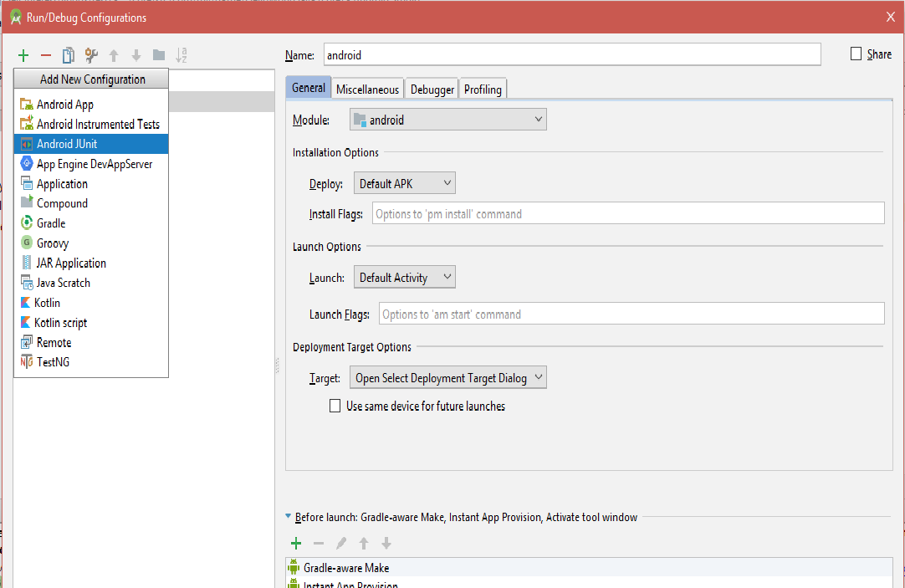
Task: Edit configuration templates with wrench icon
Action: click(x=90, y=55)
